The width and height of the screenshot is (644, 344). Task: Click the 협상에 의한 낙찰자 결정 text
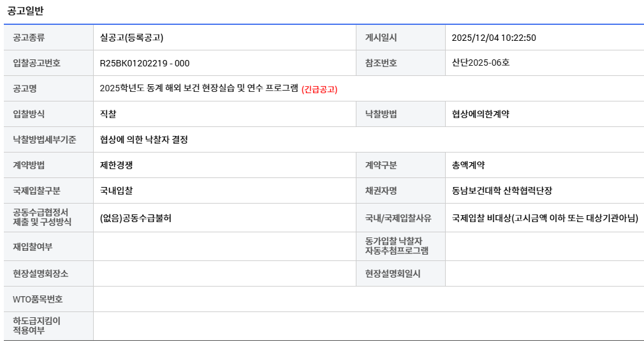click(144, 140)
